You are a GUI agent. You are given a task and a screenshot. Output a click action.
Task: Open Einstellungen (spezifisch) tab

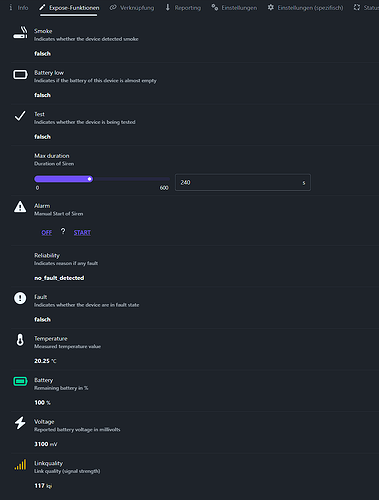305,7
